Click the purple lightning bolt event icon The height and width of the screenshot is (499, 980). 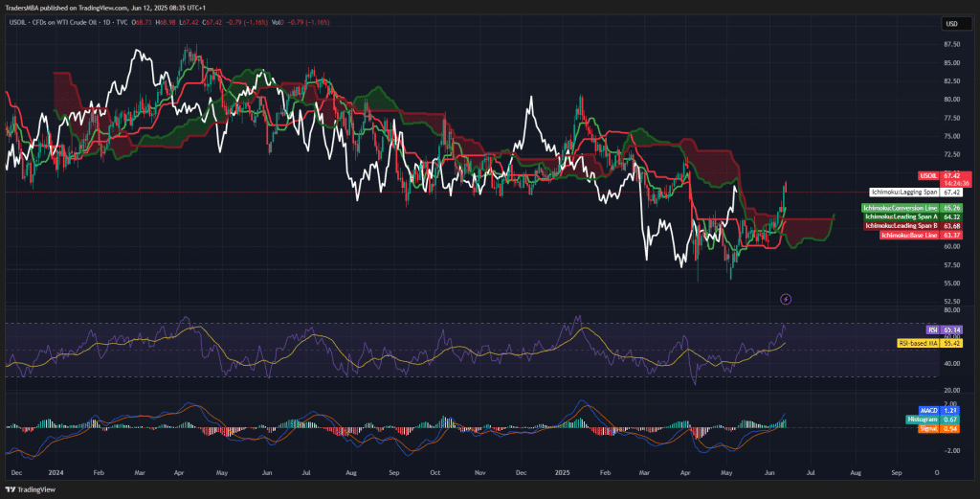click(786, 299)
